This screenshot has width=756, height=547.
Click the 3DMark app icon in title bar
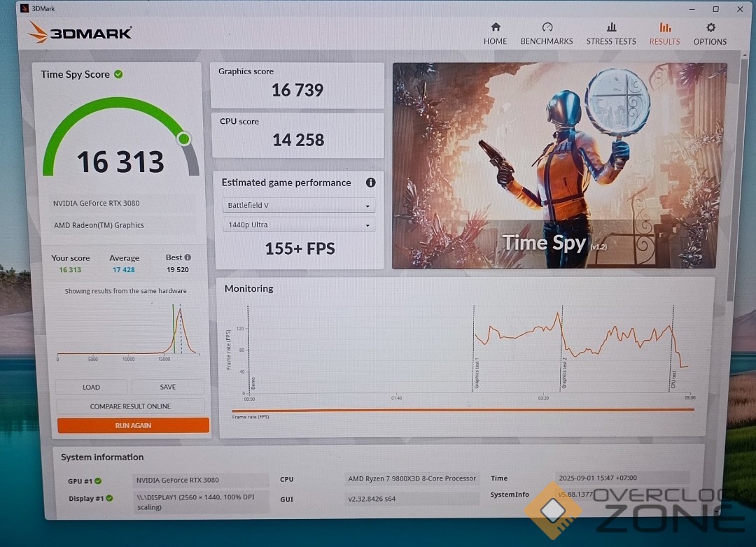pos(24,8)
